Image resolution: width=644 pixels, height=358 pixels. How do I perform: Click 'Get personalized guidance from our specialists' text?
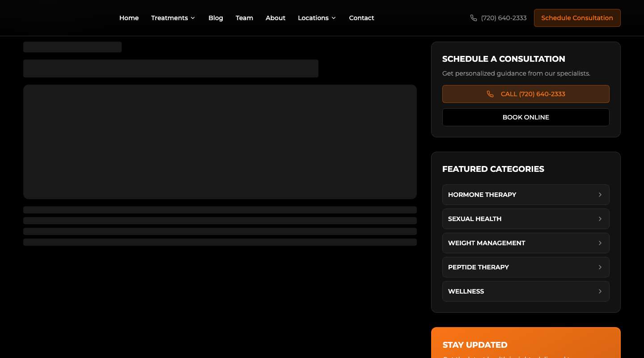click(x=516, y=73)
